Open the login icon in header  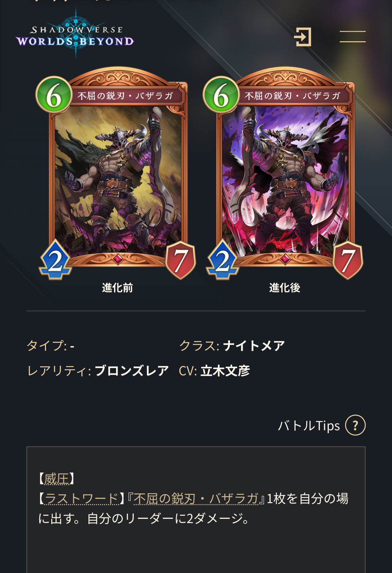(303, 37)
